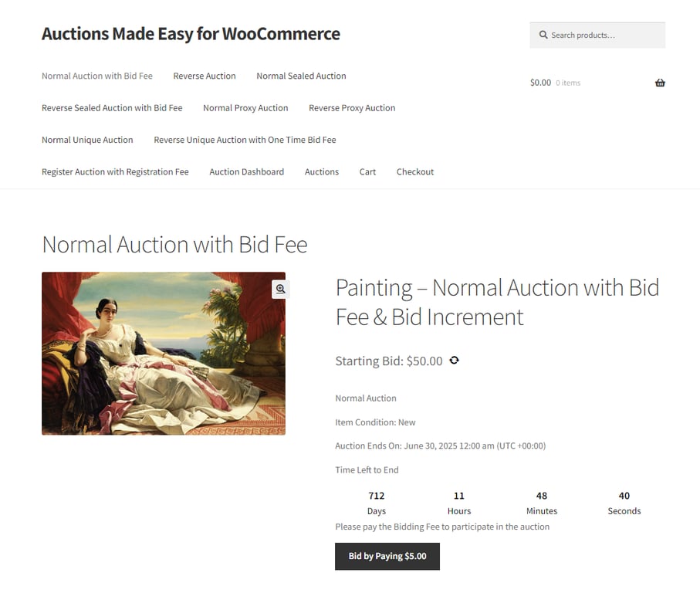Image resolution: width=700 pixels, height=593 pixels.
Task: Open the Reverse Auction page
Action: click(x=204, y=76)
